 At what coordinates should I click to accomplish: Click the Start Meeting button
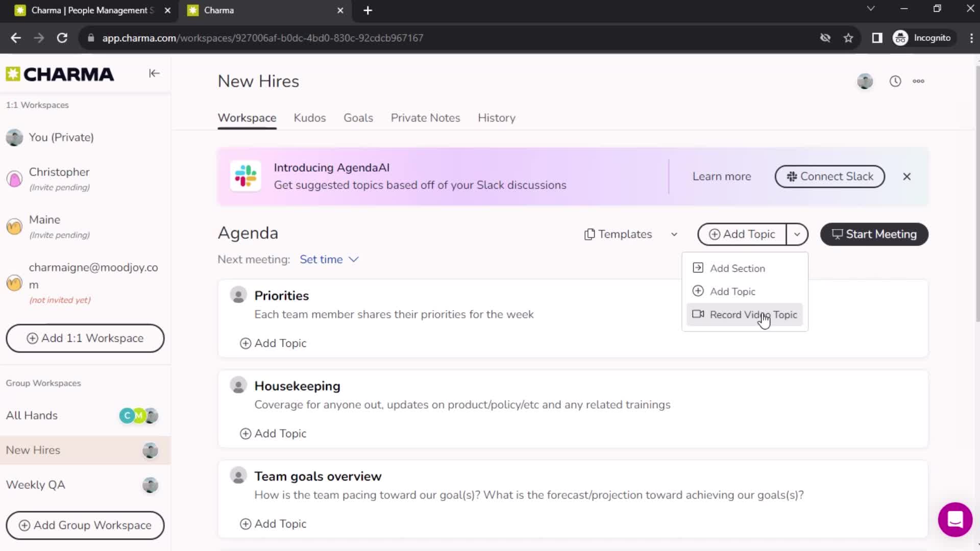pos(874,234)
